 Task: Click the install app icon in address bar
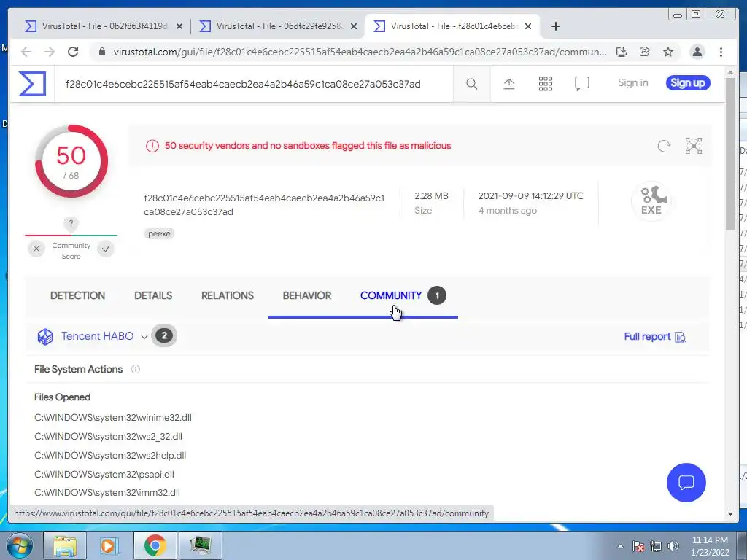(x=622, y=52)
